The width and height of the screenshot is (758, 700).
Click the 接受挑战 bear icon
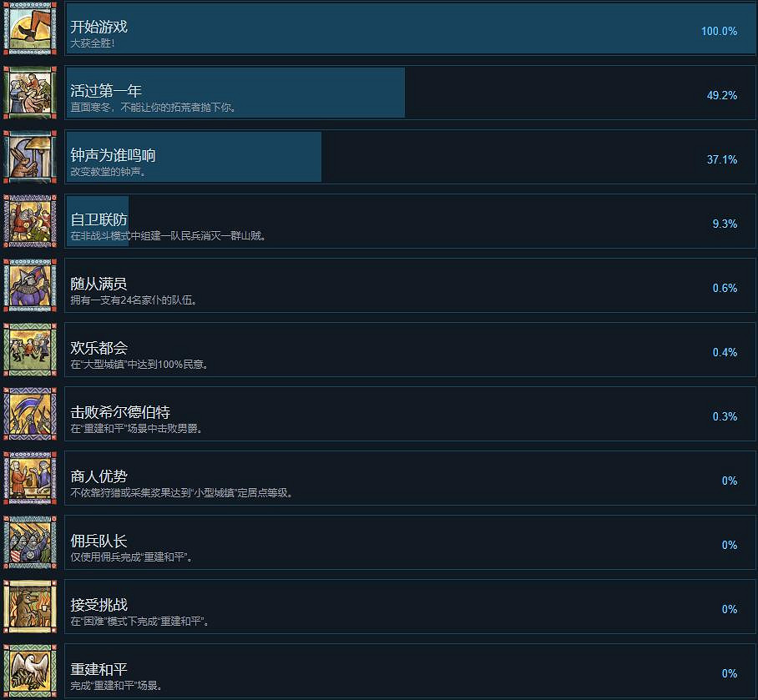click(30, 607)
